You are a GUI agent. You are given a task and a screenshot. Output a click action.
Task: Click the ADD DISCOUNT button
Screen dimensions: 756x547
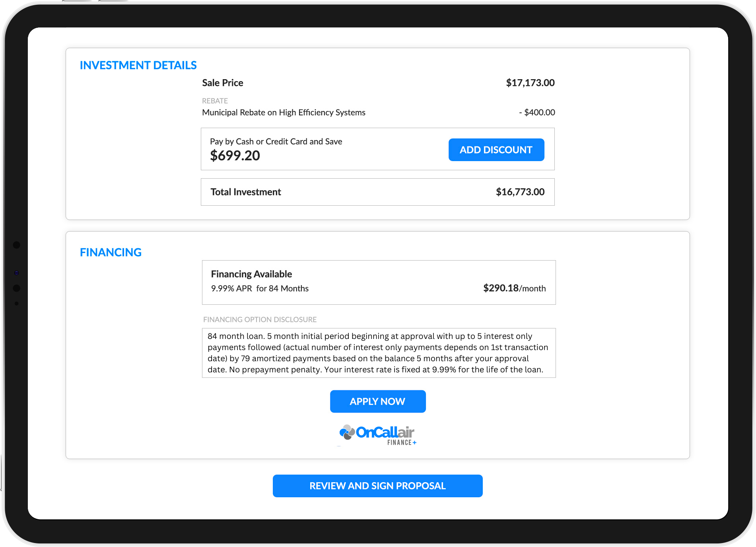(496, 150)
